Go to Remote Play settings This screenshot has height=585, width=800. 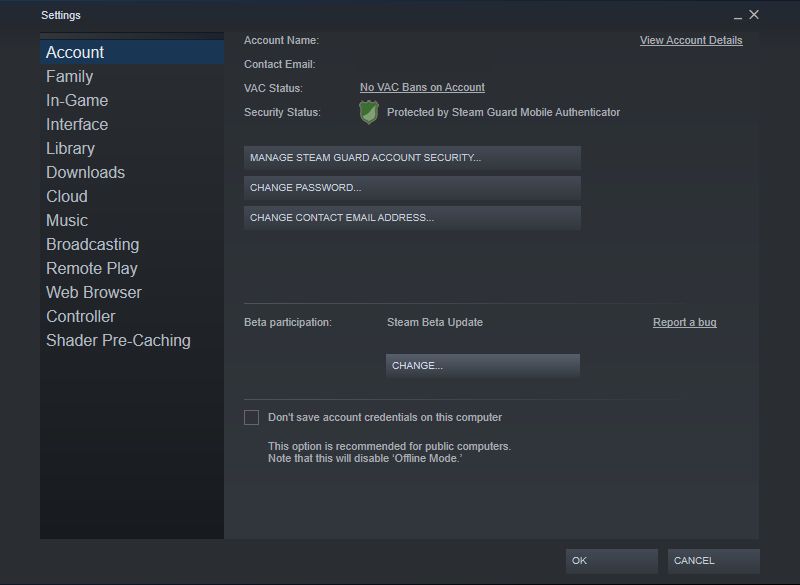pyautogui.click(x=92, y=268)
